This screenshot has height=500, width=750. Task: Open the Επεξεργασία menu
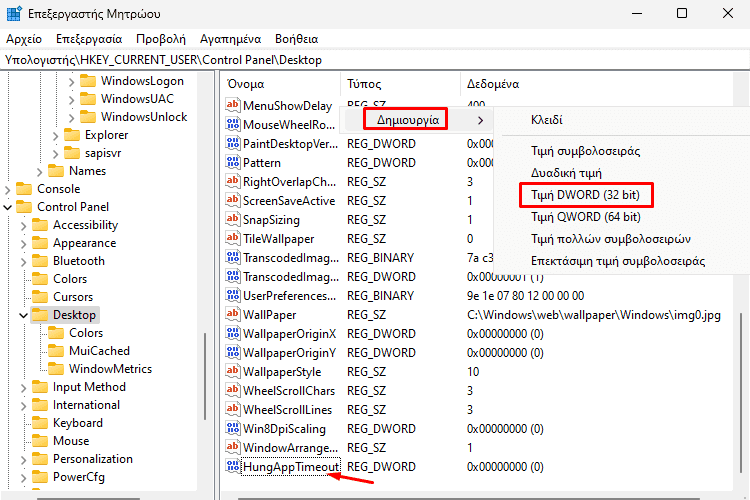click(89, 39)
